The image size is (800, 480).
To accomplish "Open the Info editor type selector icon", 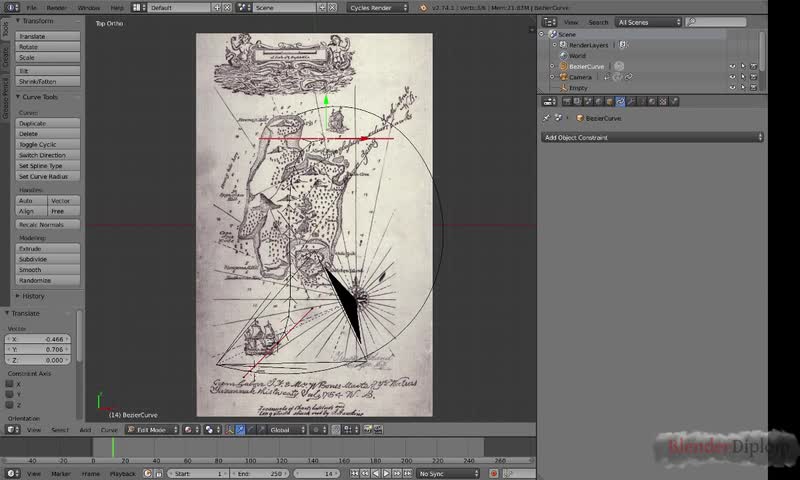I will pyautogui.click(x=11, y=7).
